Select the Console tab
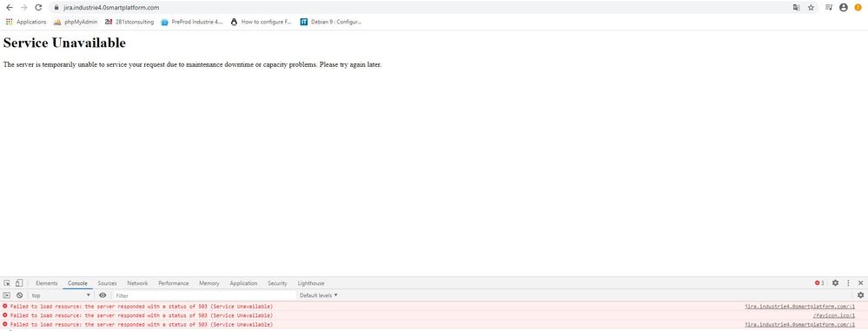This screenshot has width=868, height=331. [77, 283]
